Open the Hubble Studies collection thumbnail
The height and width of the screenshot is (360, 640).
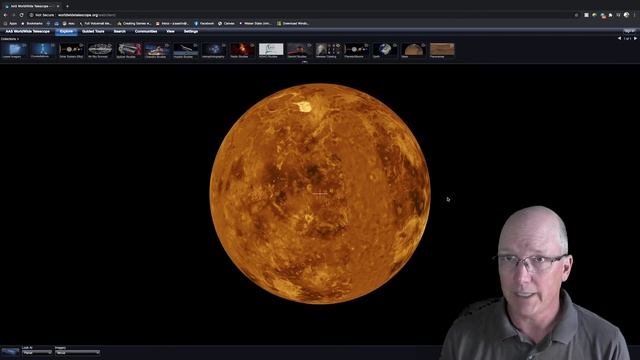click(185, 50)
